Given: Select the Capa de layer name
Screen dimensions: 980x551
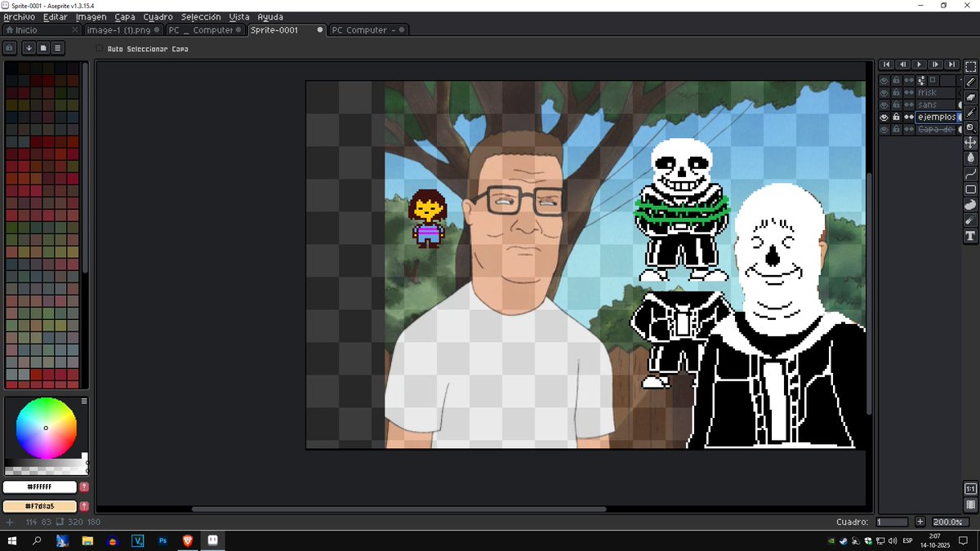Looking at the screenshot, I should tap(937, 130).
